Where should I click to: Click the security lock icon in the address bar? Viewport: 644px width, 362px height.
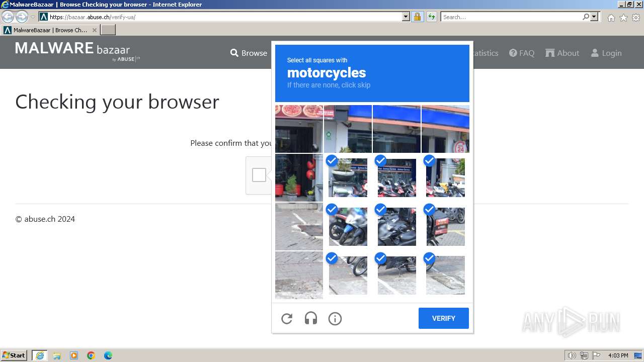click(417, 17)
